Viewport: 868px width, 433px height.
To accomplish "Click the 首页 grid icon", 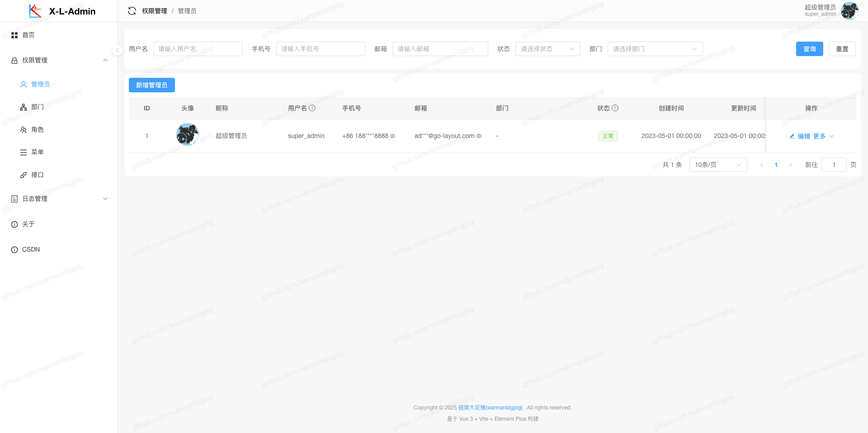I will click(14, 35).
